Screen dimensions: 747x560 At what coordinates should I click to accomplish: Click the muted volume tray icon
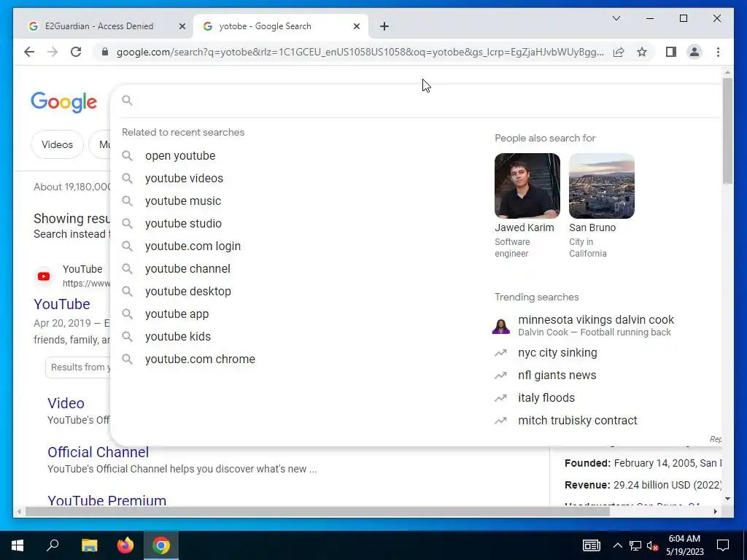pyautogui.click(x=653, y=545)
